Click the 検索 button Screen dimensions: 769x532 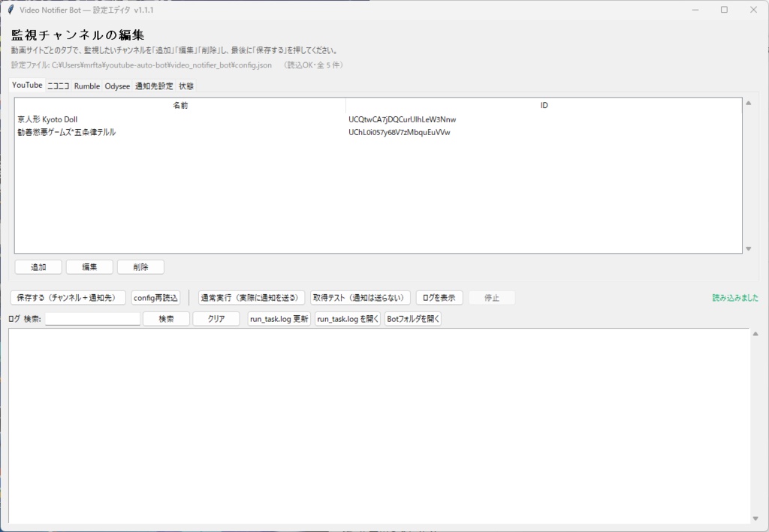[166, 319]
